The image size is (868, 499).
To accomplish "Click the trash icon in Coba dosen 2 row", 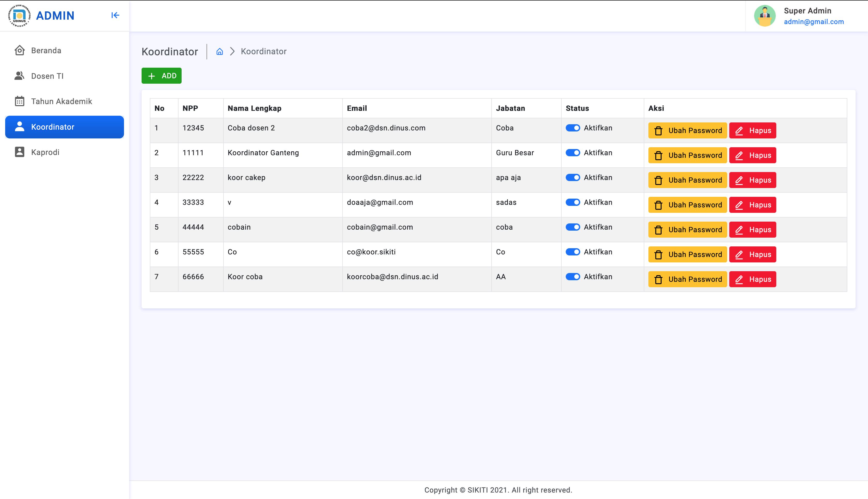I will pos(658,131).
